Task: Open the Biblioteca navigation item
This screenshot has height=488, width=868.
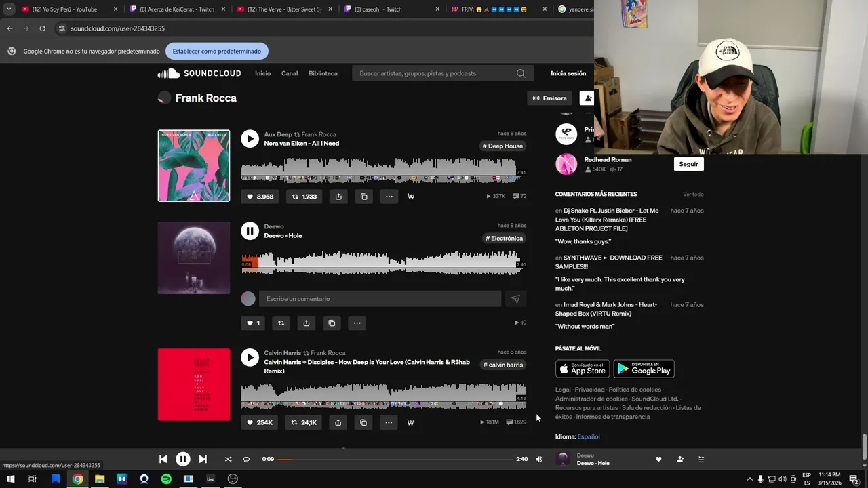Action: pyautogui.click(x=323, y=73)
